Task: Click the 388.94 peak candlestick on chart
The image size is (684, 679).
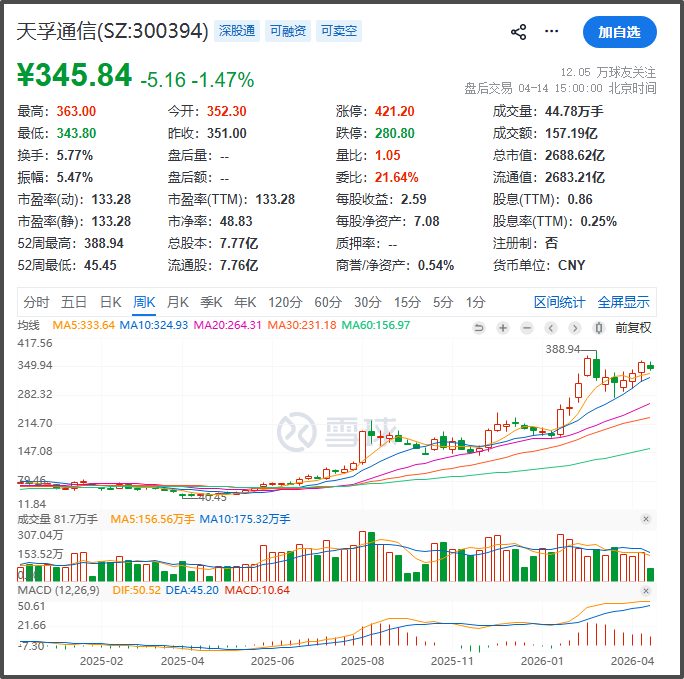Action: pyautogui.click(x=596, y=367)
